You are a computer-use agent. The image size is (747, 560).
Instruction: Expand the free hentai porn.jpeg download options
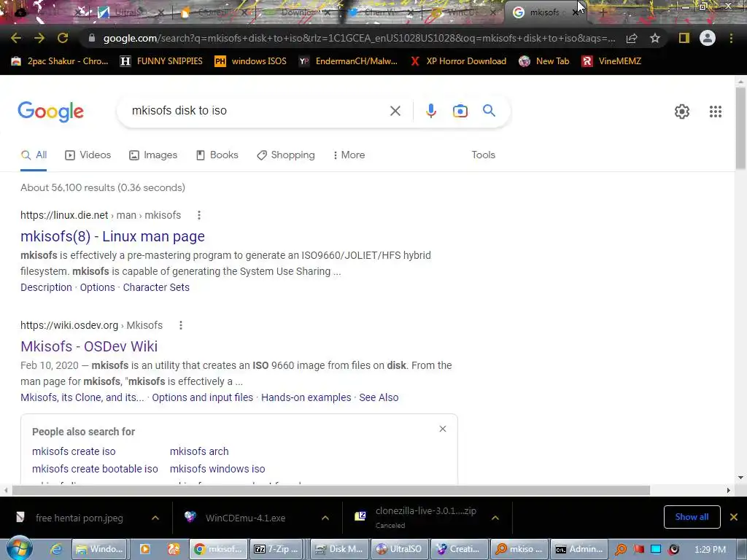click(155, 518)
